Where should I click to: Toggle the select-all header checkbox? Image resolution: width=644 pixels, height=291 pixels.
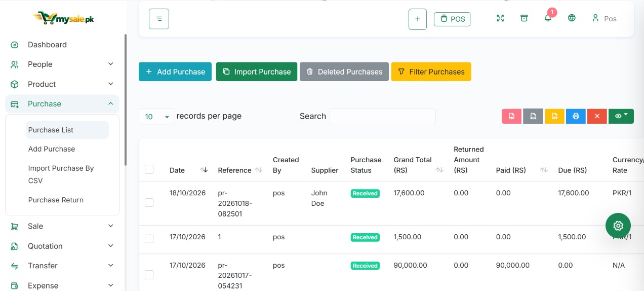(149, 169)
